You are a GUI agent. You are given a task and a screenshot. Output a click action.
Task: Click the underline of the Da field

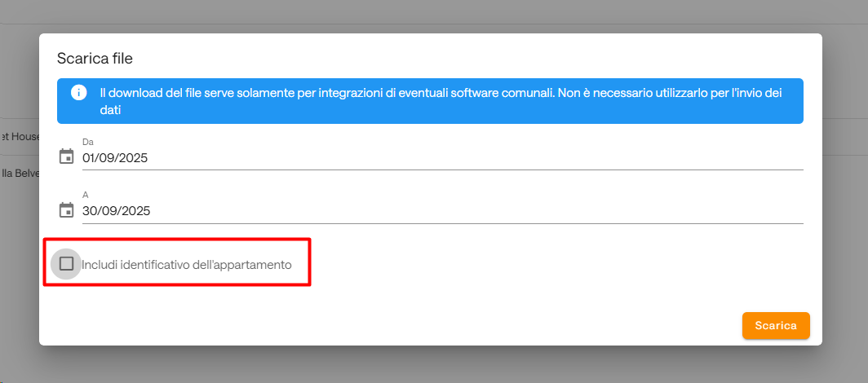443,169
